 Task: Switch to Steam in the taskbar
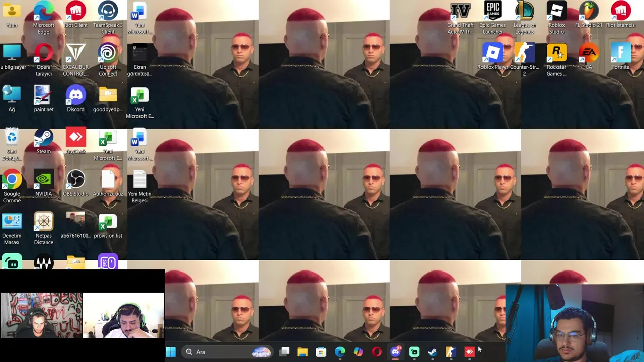point(432,352)
